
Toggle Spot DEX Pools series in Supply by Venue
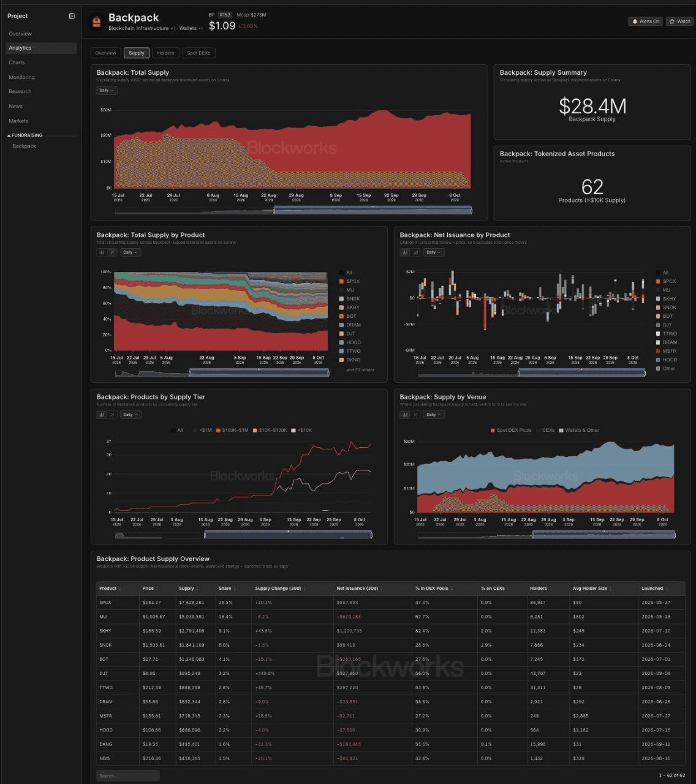click(x=511, y=431)
